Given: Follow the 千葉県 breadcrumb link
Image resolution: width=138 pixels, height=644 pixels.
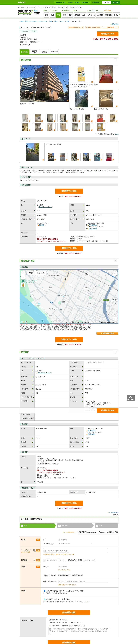Looking at the screenshot, I should coord(56,21).
